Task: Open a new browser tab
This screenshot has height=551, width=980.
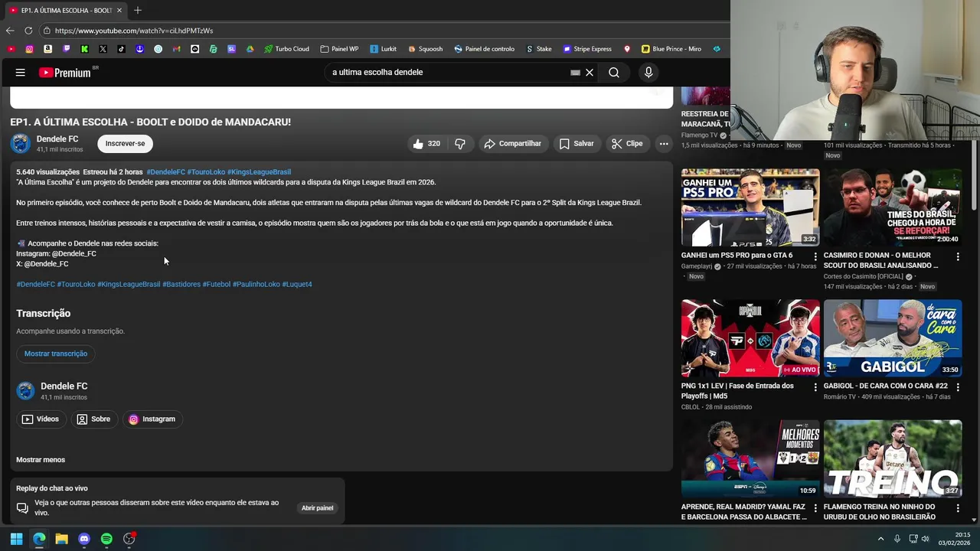Action: point(138,10)
